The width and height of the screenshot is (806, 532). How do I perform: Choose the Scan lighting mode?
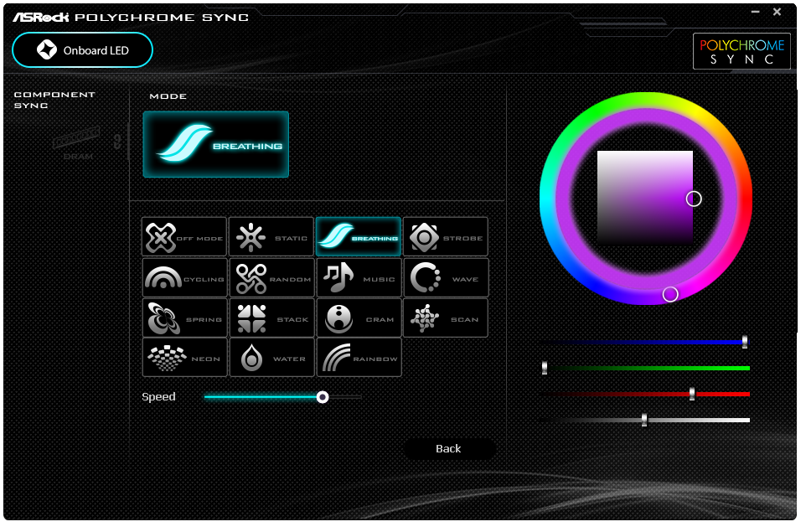pyautogui.click(x=446, y=318)
